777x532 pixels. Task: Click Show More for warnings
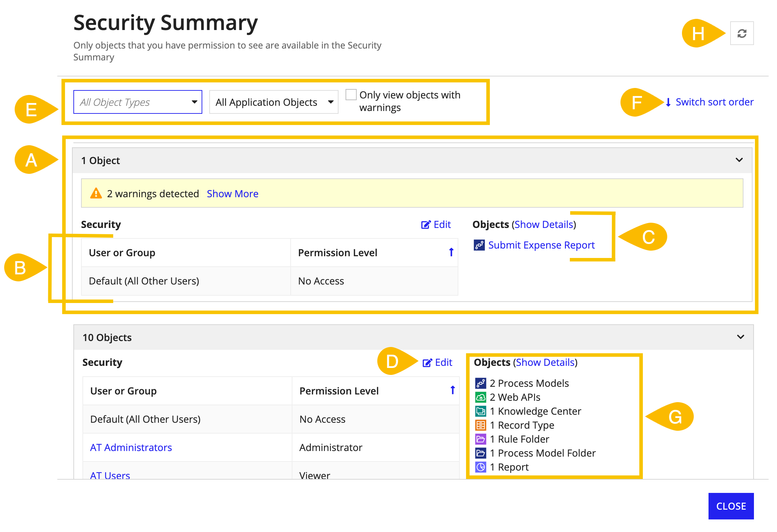[232, 194]
